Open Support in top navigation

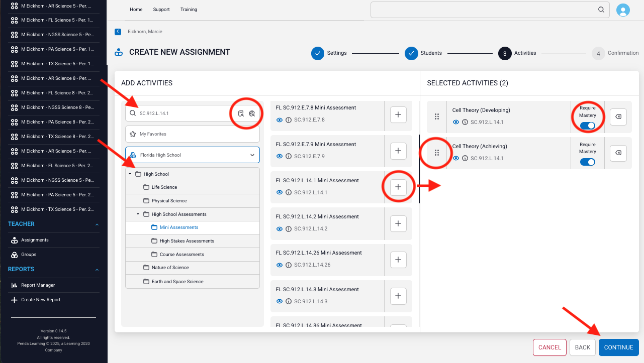click(x=161, y=10)
